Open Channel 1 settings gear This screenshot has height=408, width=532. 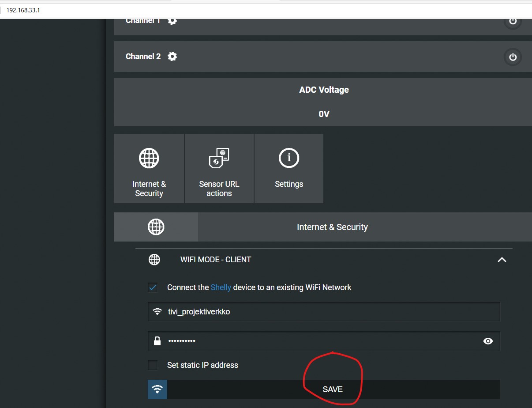point(172,21)
